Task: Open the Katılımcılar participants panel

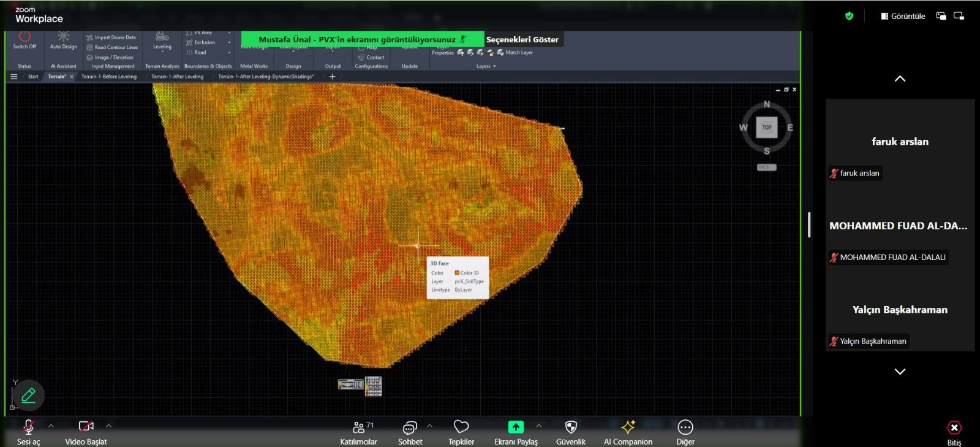Action: [359, 428]
